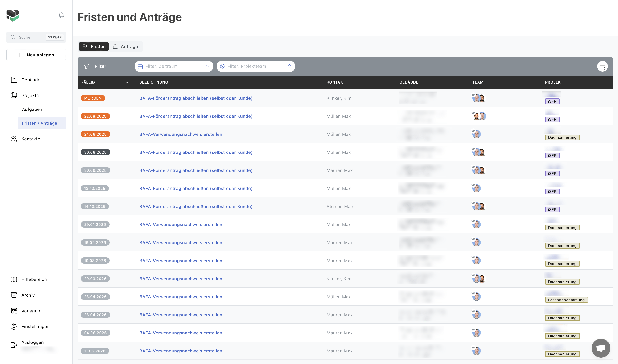The height and width of the screenshot is (364, 618).
Task: Open the Archiv section
Action: (28, 295)
